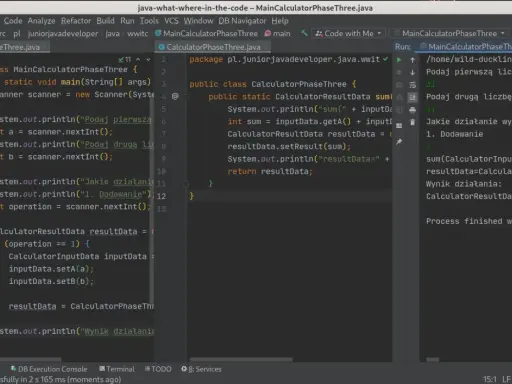Image resolution: width=512 pixels, height=384 pixels.
Task: Click the pl breadcrumb
Action: [x=17, y=33]
